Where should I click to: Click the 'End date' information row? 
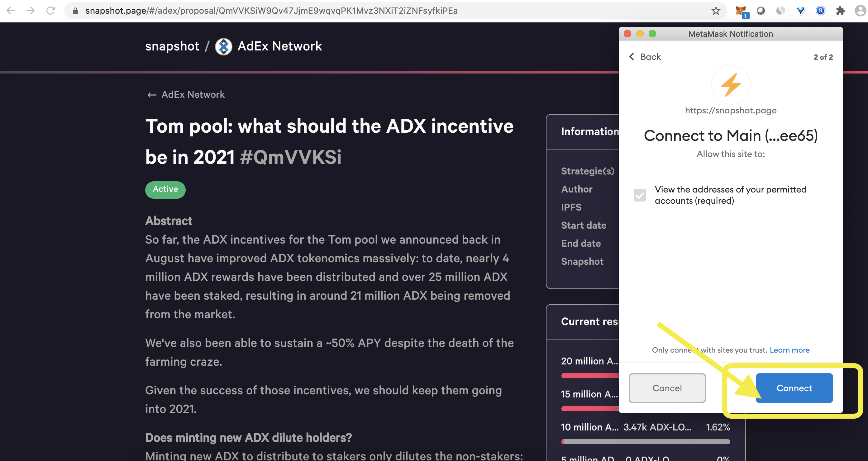tap(581, 243)
